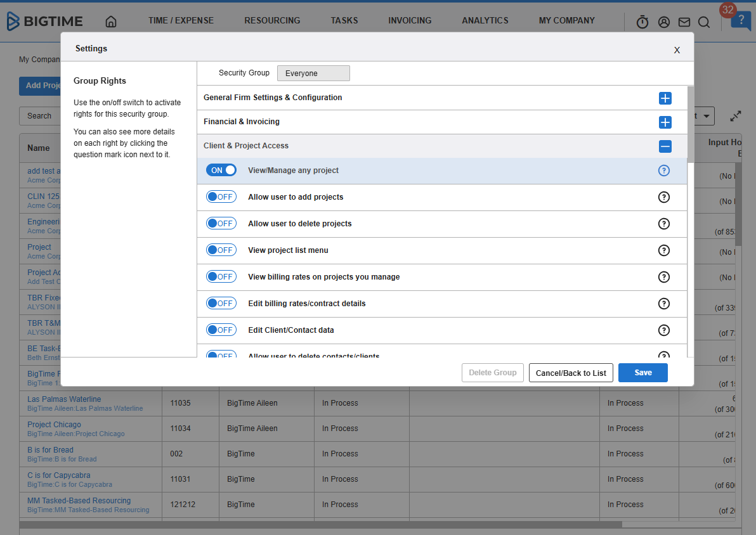The height and width of the screenshot is (535, 756).
Task: Close the Settings dialog with X
Action: click(677, 50)
